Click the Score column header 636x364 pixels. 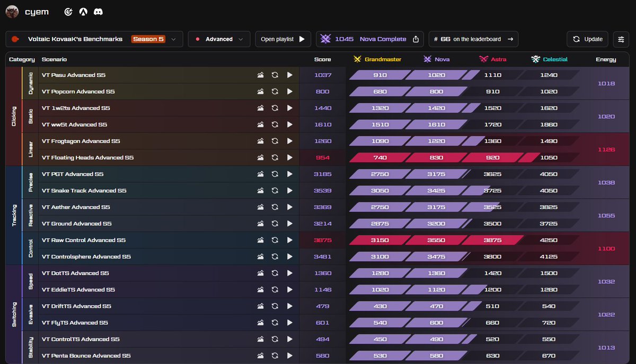322,59
